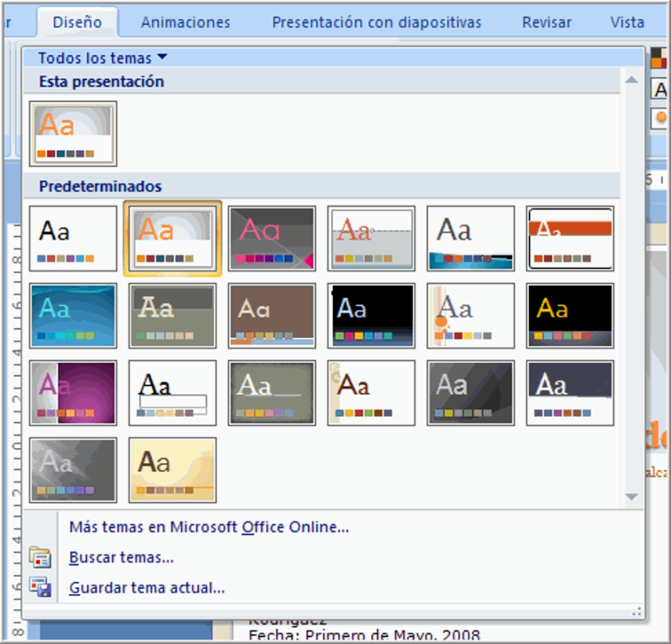Grab the gallery resize grip corner

pos(637,611)
